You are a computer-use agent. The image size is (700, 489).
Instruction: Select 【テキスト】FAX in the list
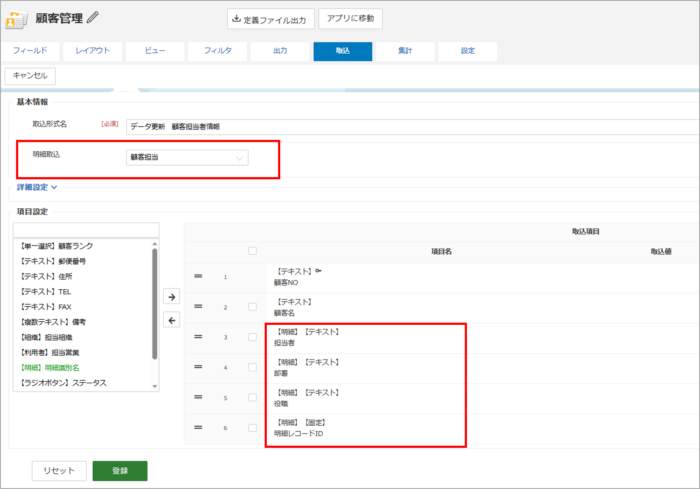(46, 307)
